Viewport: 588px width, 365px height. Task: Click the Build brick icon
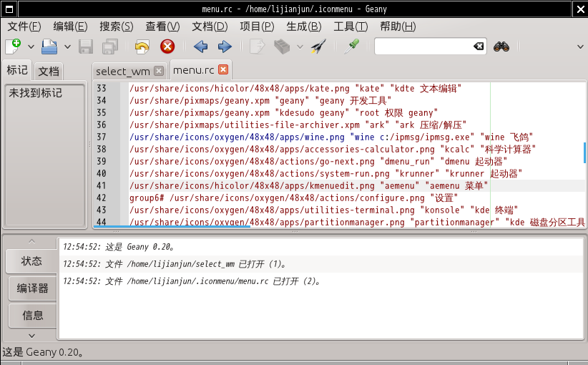(x=282, y=47)
